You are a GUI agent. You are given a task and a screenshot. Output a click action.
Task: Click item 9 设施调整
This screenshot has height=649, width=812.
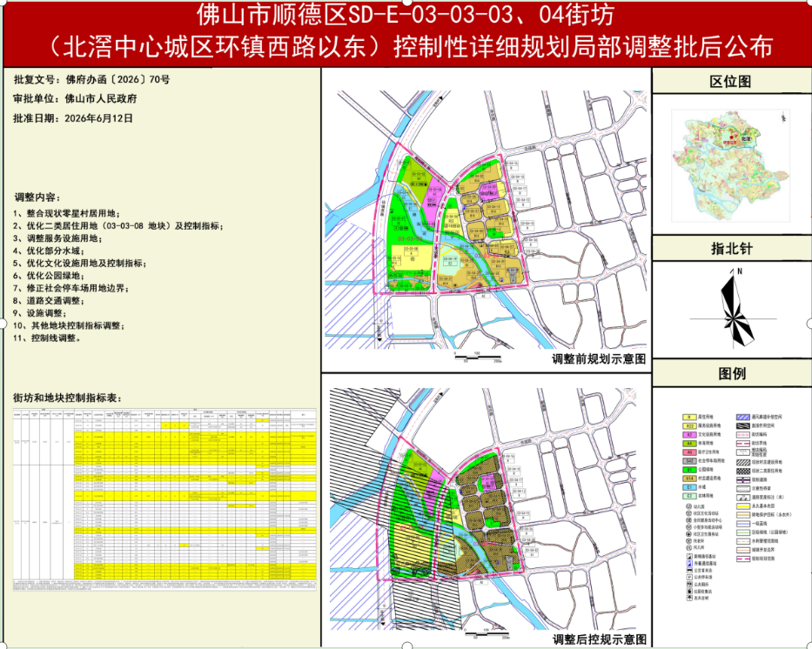[40, 313]
